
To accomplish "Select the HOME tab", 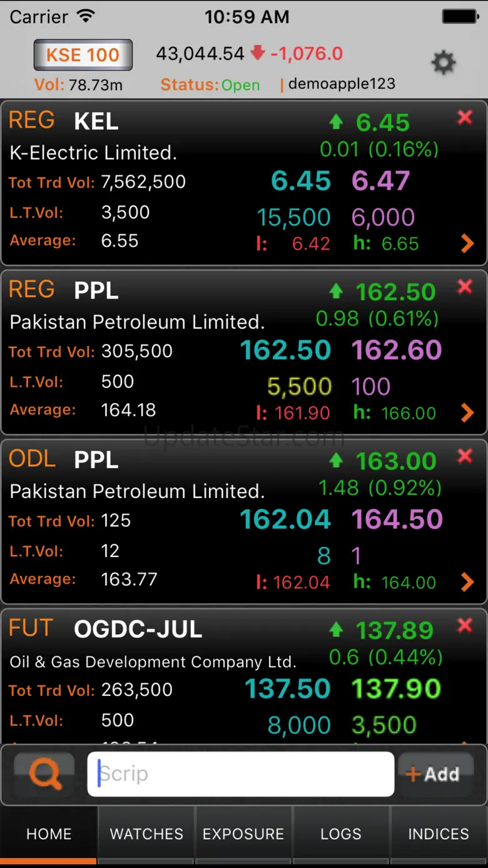I will tap(49, 834).
